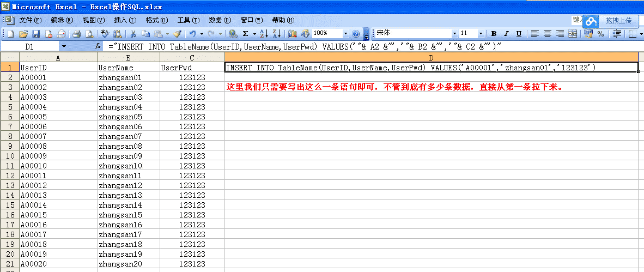
Task: Open the zoom 100% dropdown
Action: (x=345, y=34)
